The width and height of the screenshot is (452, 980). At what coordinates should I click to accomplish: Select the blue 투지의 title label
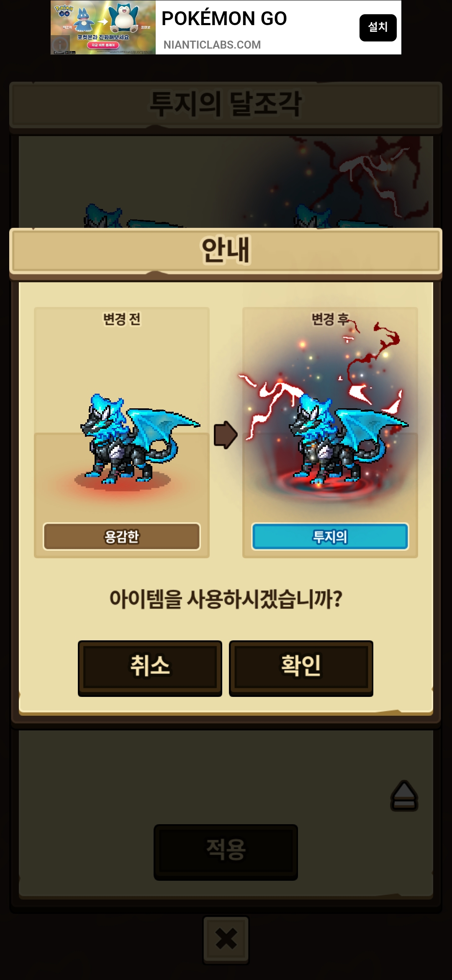click(330, 536)
